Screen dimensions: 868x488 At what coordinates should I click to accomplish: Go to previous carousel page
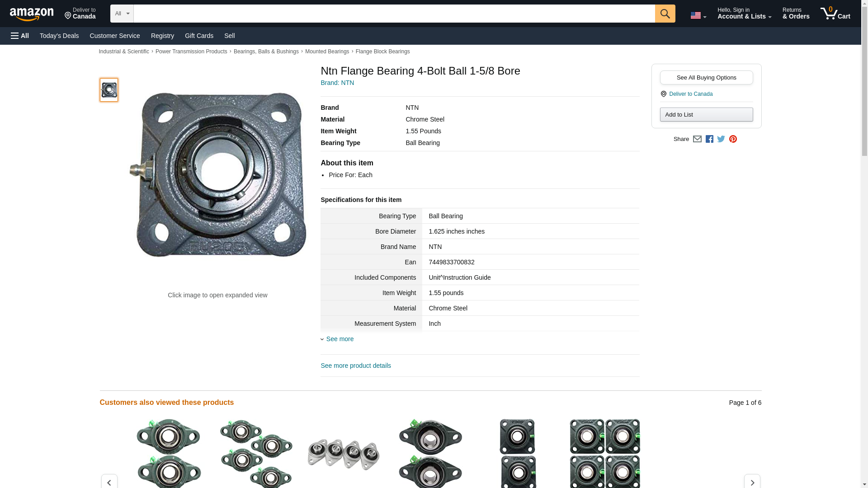109,482
